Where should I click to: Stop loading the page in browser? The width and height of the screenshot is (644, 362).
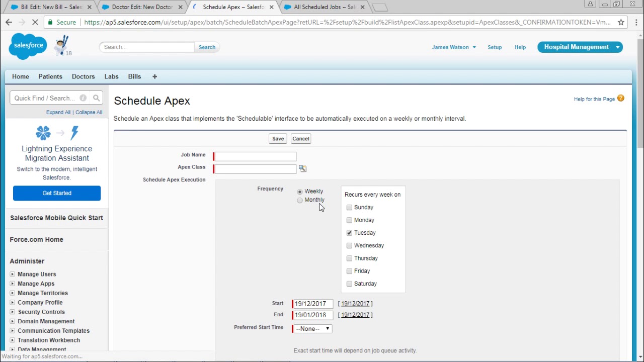click(35, 22)
